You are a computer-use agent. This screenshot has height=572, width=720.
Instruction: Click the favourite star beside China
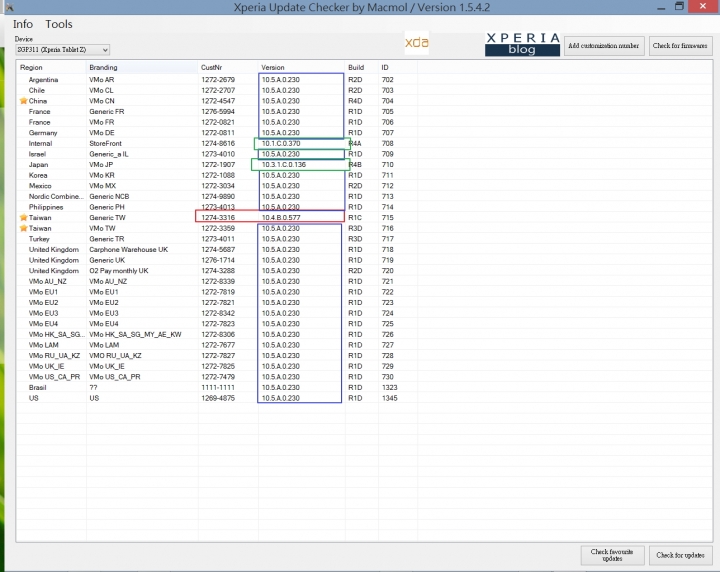[23, 101]
